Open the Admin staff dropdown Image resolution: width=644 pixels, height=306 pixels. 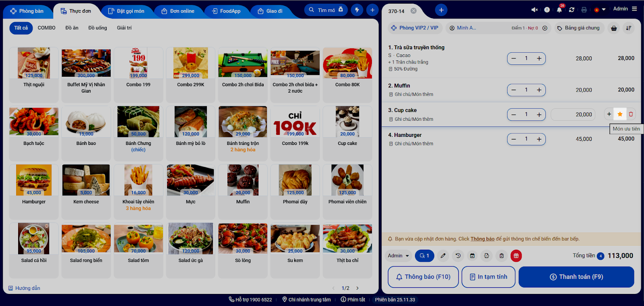pos(398,256)
